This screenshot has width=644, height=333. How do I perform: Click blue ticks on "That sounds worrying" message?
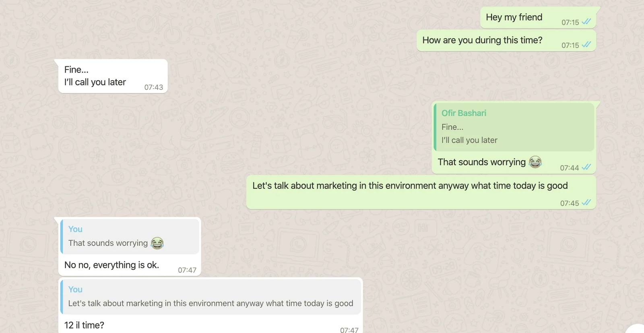point(586,167)
